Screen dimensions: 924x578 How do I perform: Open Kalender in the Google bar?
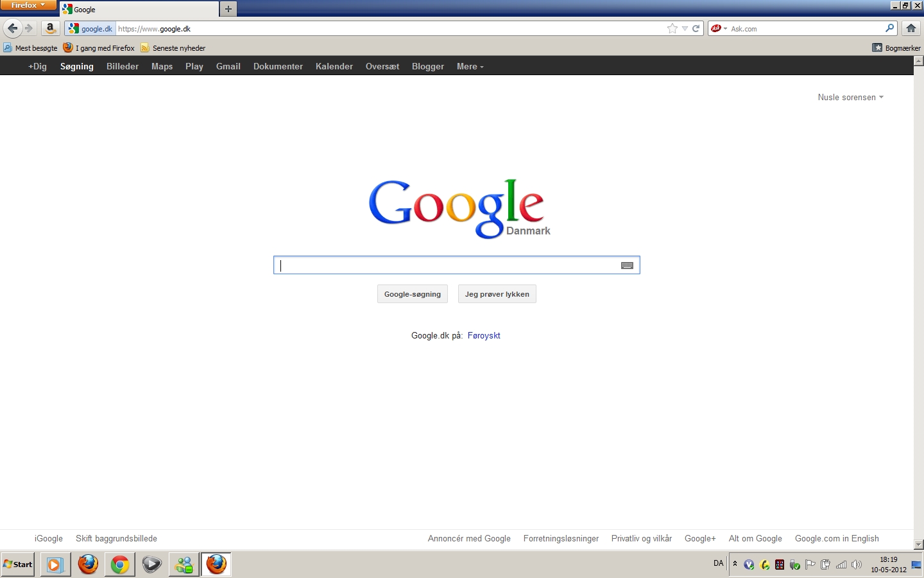[334, 66]
